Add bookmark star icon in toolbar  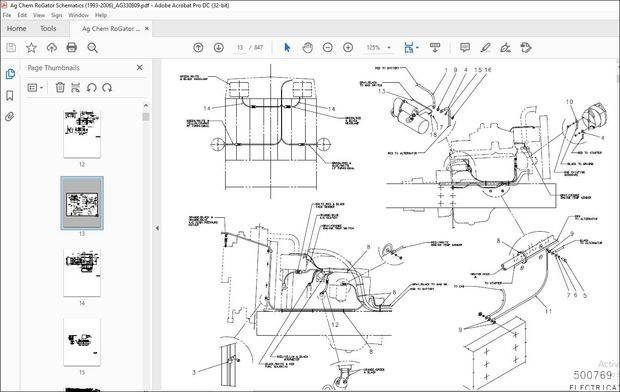pos(31,48)
